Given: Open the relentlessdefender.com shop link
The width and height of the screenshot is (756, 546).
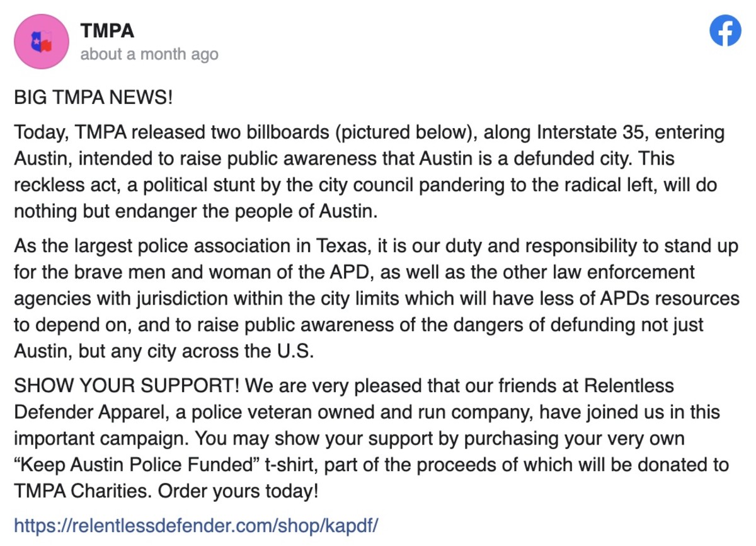Looking at the screenshot, I should click(196, 524).
